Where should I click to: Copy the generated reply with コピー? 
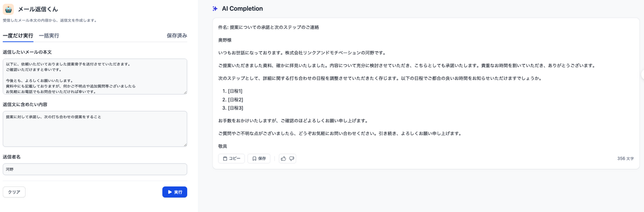point(231,158)
